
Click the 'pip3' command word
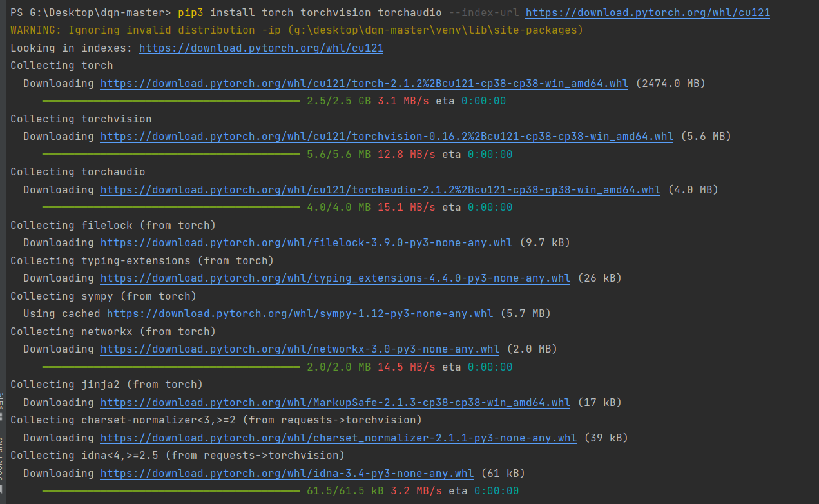[191, 12]
